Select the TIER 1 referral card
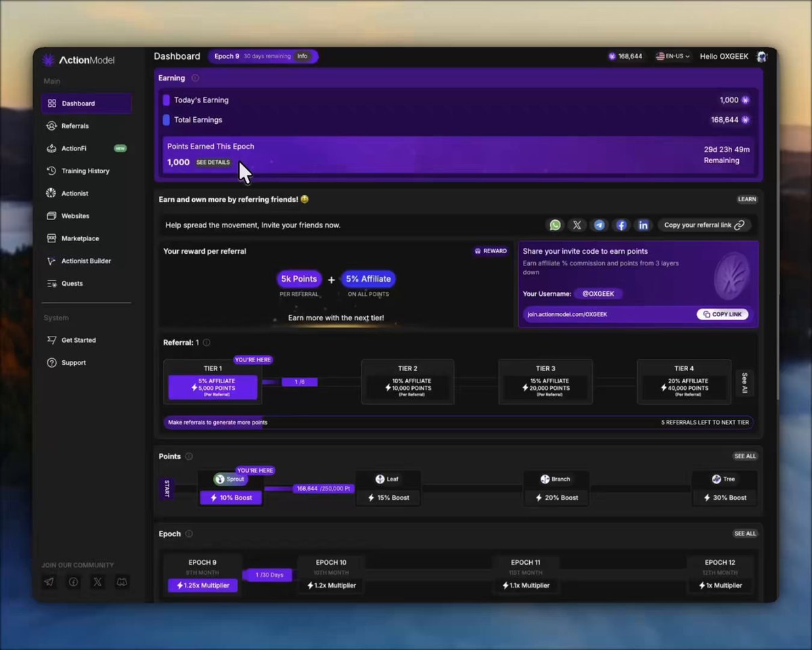The width and height of the screenshot is (812, 650). tap(213, 382)
